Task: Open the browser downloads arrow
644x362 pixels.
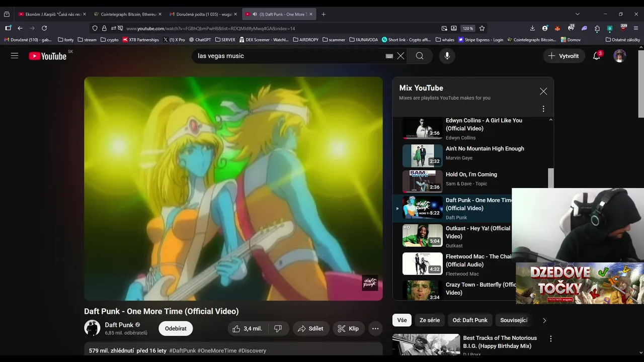Action: (532, 28)
